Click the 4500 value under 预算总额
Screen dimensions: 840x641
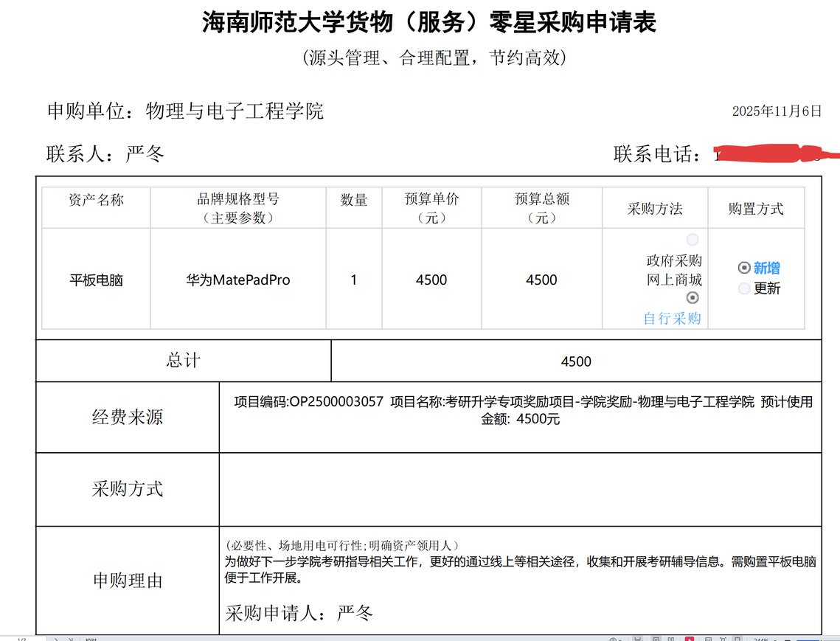click(541, 280)
